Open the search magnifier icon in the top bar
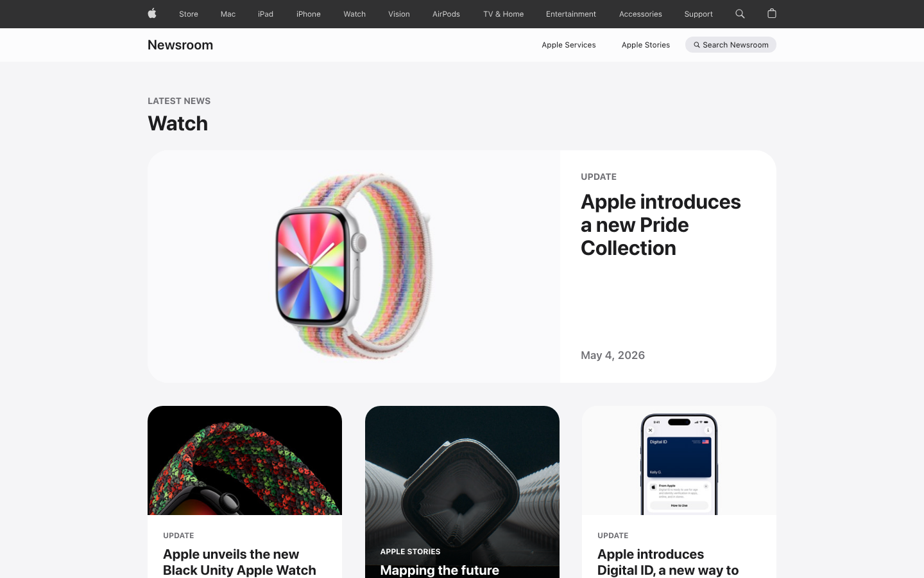 pos(740,13)
